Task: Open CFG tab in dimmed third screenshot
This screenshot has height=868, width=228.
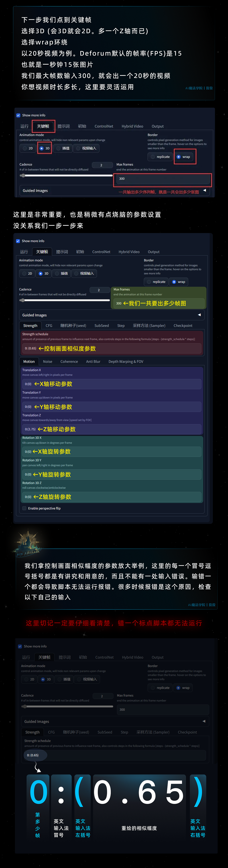Action: click(x=51, y=732)
